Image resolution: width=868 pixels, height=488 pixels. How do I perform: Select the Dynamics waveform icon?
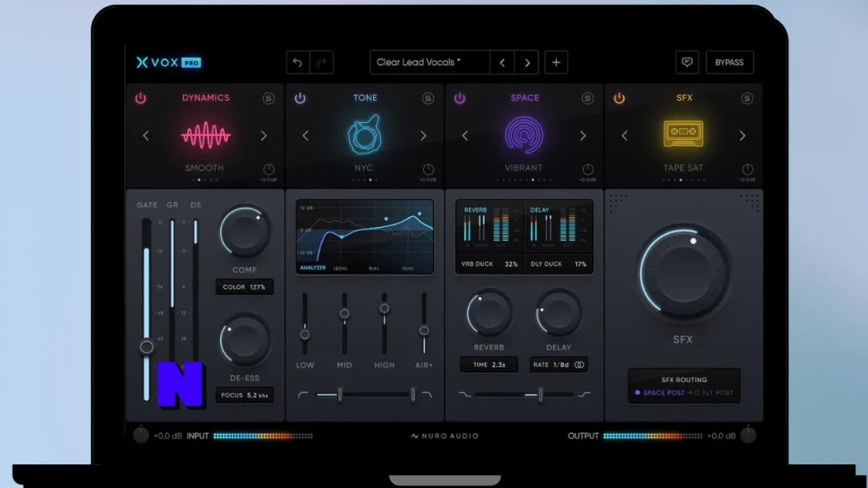pos(205,135)
